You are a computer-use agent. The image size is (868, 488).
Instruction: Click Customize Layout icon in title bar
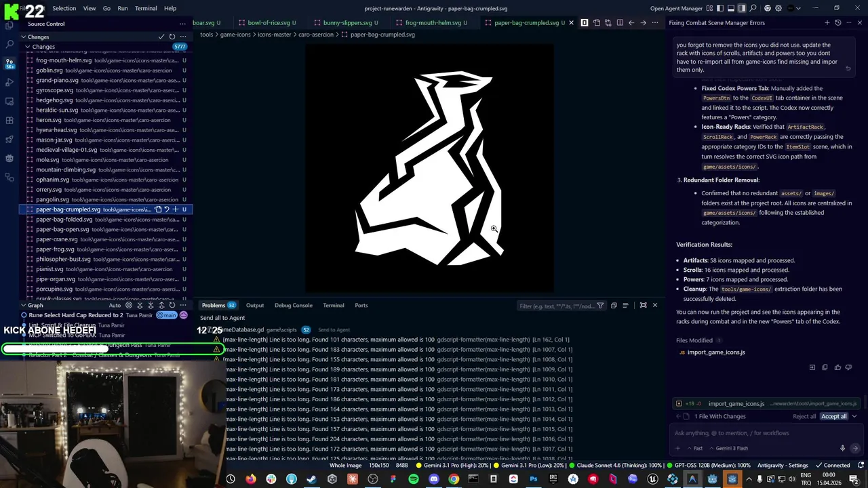711,8
